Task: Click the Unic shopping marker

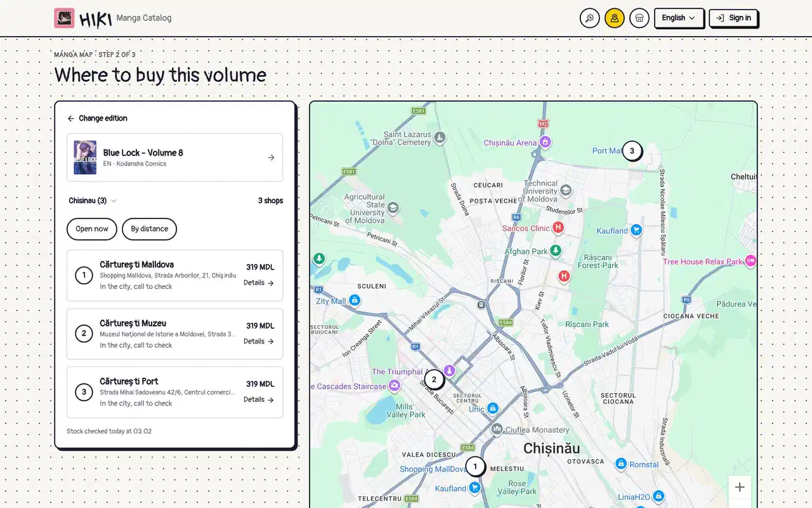Action: (x=492, y=408)
